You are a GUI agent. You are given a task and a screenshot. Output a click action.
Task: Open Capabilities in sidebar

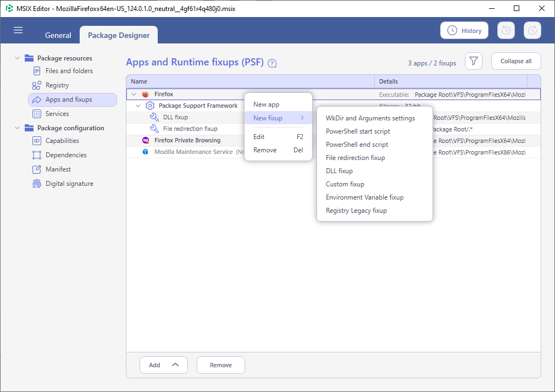tap(62, 141)
